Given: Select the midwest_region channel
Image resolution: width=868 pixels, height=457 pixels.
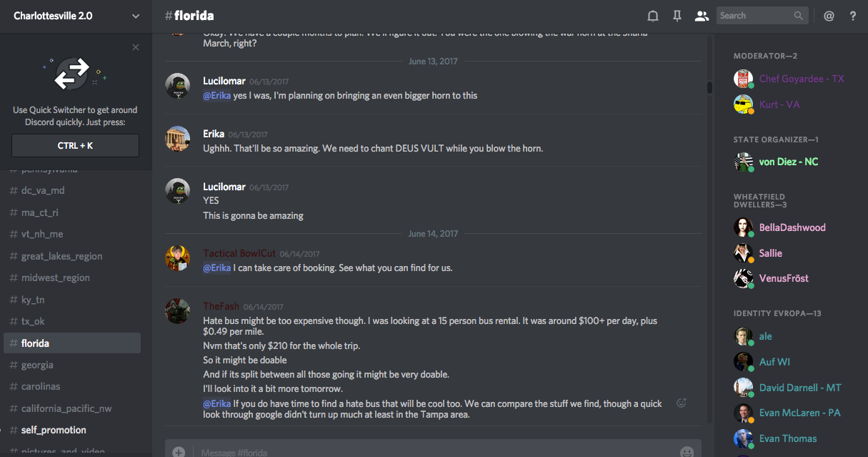Looking at the screenshot, I should click(56, 277).
